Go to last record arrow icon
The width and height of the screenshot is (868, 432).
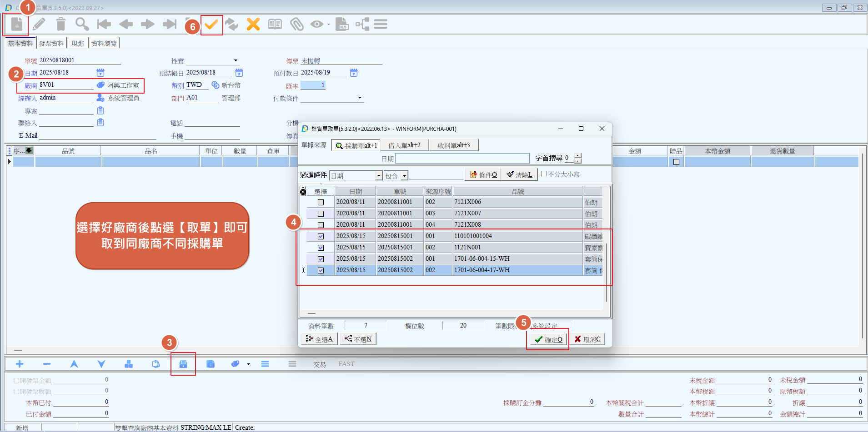pyautogui.click(x=170, y=24)
